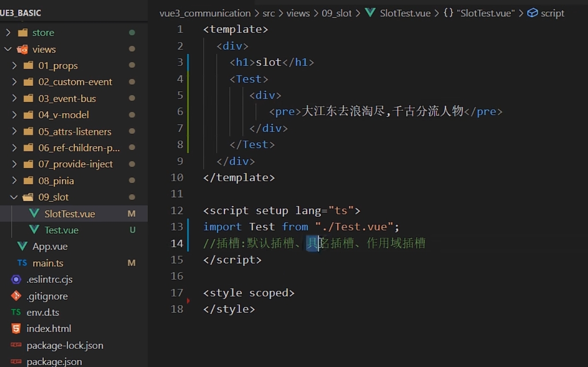Click the script breadcrumb segment
The width and height of the screenshot is (588, 367).
pos(553,13)
